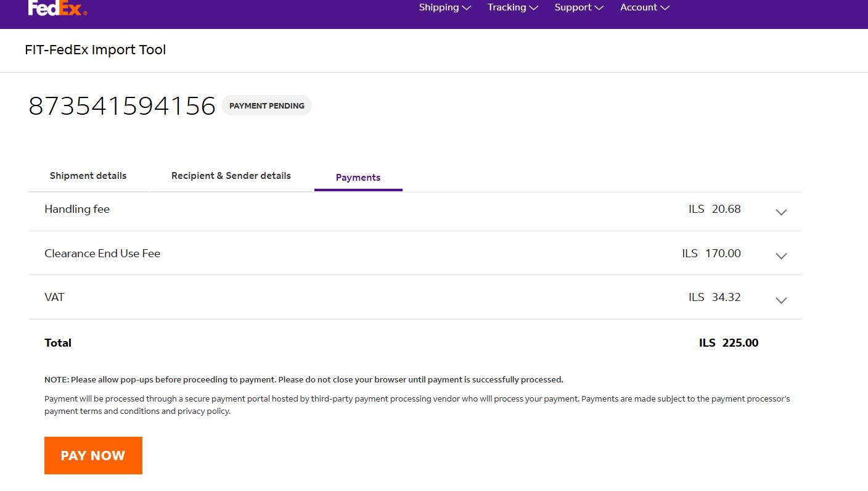
Task: Open the Tracking menu
Action: click(x=512, y=7)
